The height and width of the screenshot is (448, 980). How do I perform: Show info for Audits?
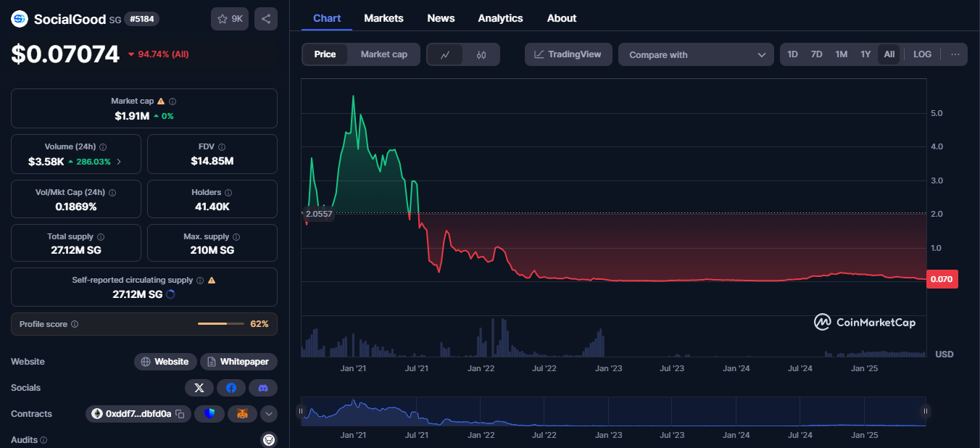point(43,440)
